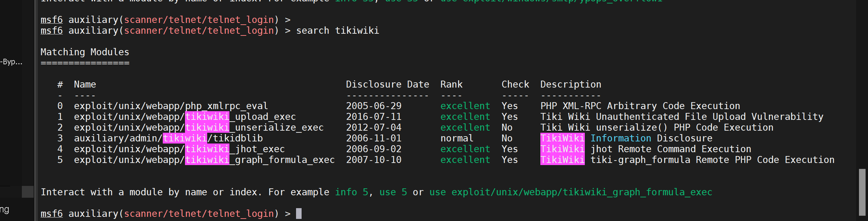The image size is (868, 221).
Task: Click disclosure date '2005-06-29'
Action: coord(374,106)
